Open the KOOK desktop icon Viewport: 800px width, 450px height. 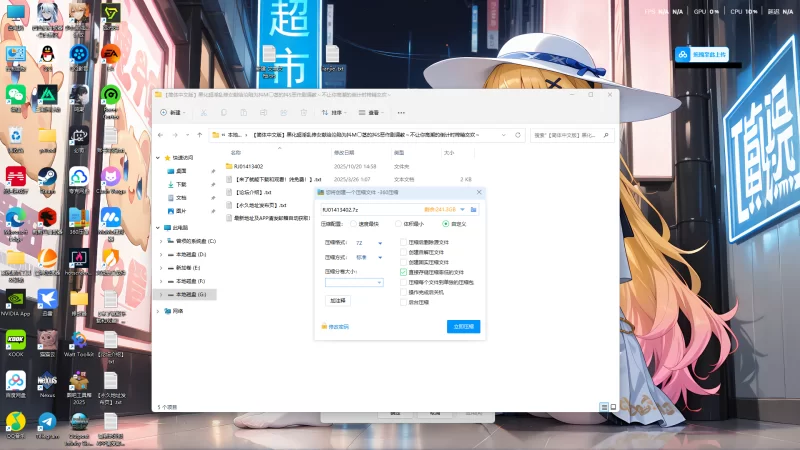pos(16,340)
